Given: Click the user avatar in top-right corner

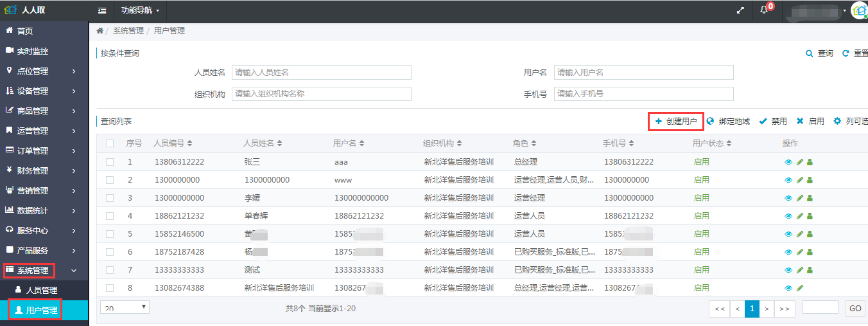Looking at the screenshot, I should [858, 10].
